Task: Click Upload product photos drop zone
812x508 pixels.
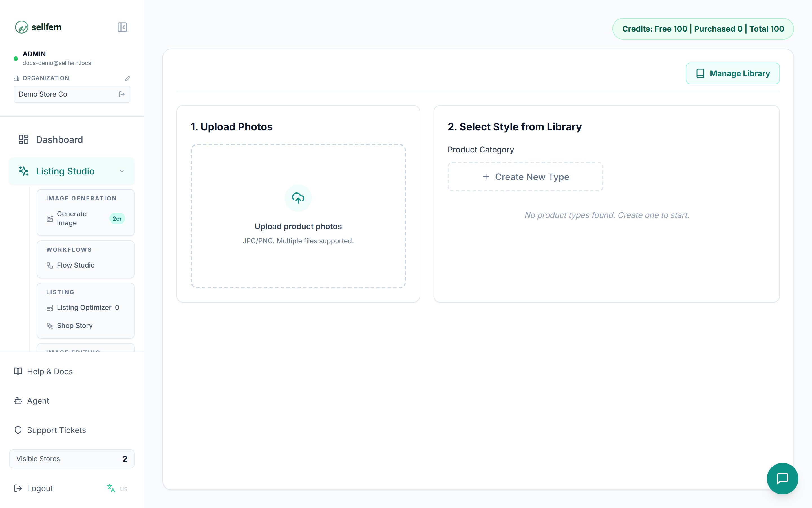Action: point(298,216)
